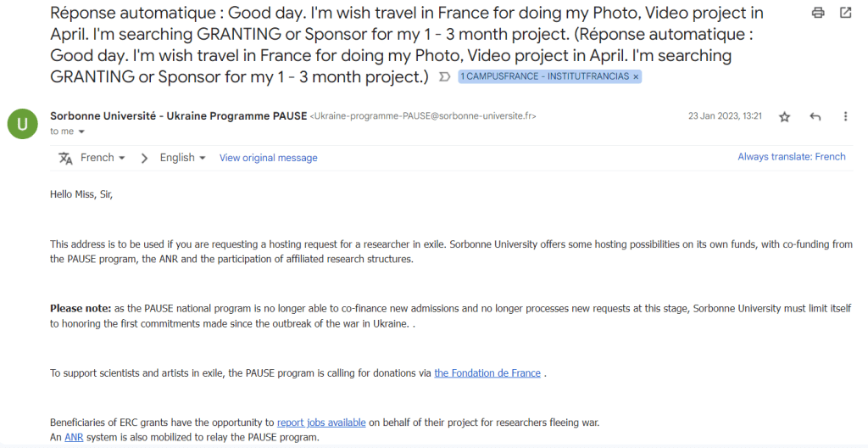The image size is (868, 448).
Task: Click the sender name Sorbonne Université
Action: pos(178,116)
